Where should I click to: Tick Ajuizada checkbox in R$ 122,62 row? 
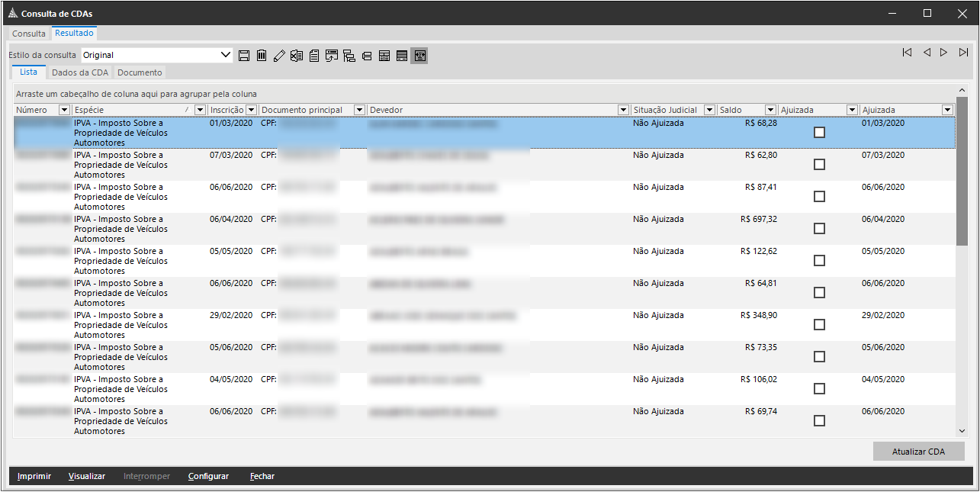[819, 260]
